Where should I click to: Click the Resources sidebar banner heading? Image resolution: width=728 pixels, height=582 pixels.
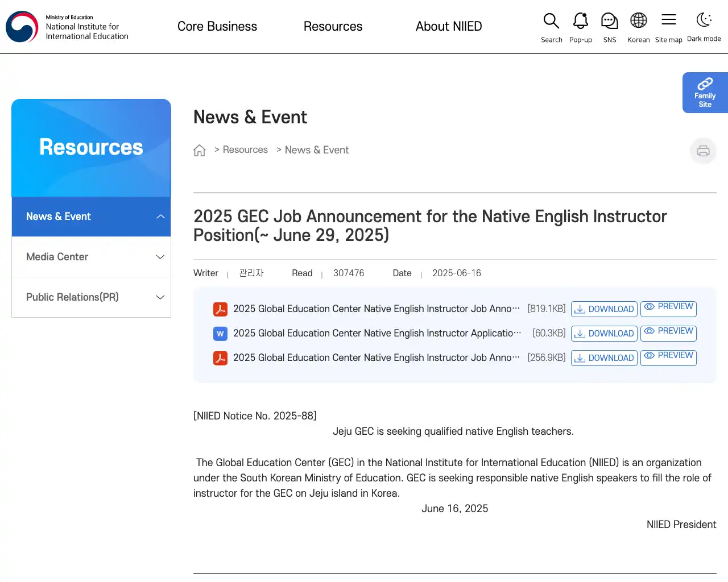91,147
